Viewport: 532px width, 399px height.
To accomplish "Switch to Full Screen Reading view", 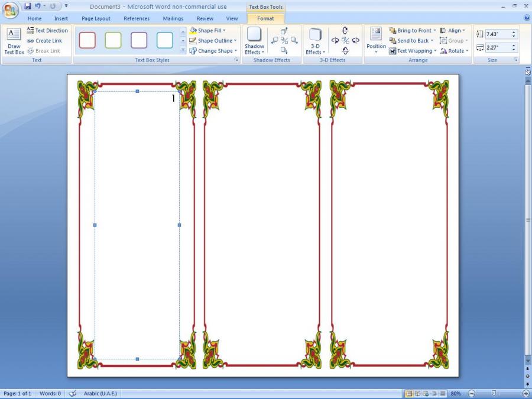I will (417, 394).
